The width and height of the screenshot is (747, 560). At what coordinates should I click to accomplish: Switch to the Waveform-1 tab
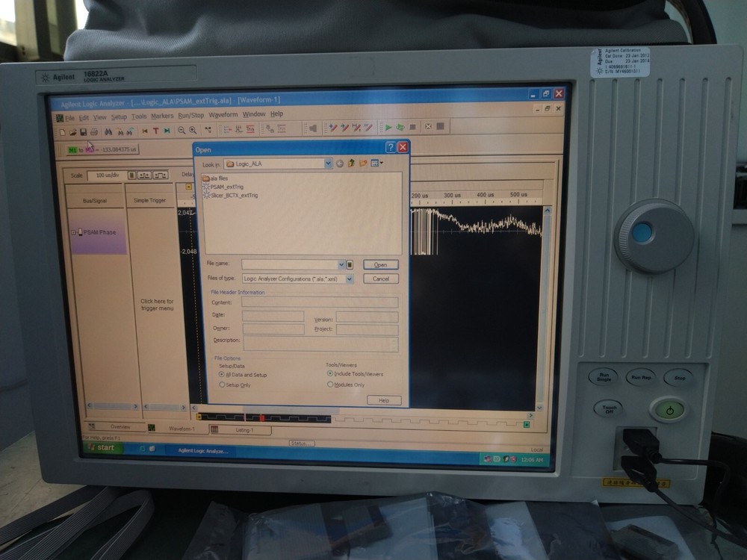[x=177, y=429]
